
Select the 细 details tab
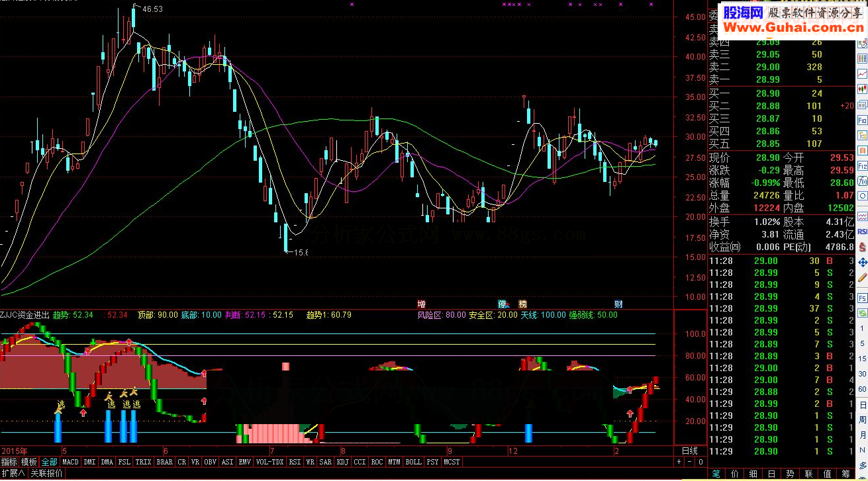753,474
